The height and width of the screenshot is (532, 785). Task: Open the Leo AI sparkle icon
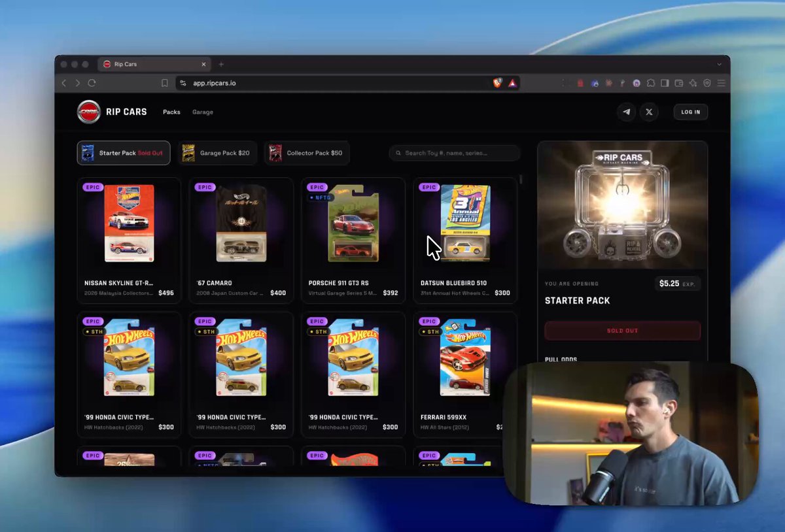693,83
